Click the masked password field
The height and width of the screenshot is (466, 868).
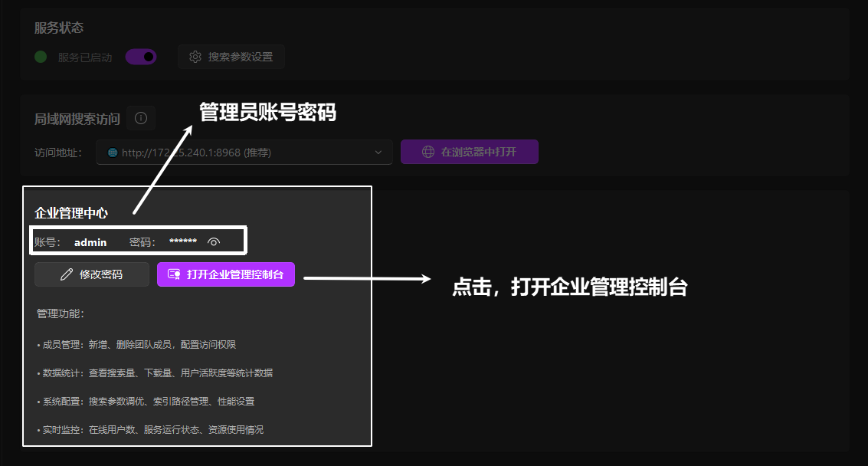click(x=182, y=241)
